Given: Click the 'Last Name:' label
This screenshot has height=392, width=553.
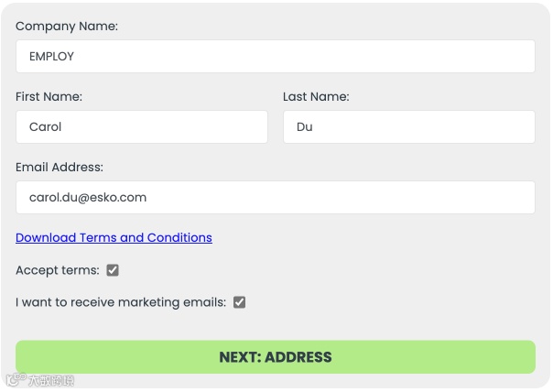Looking at the screenshot, I should click(316, 96).
